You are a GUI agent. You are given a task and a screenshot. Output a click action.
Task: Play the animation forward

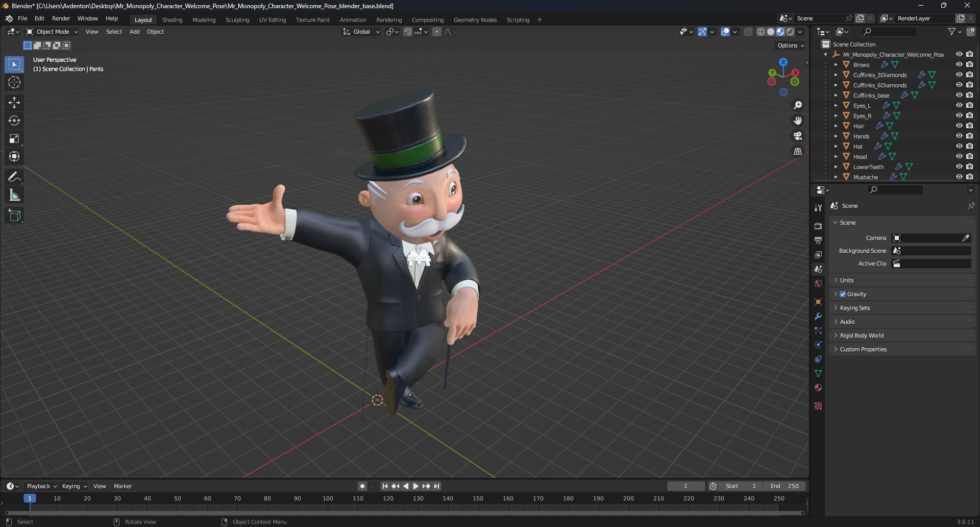415,486
